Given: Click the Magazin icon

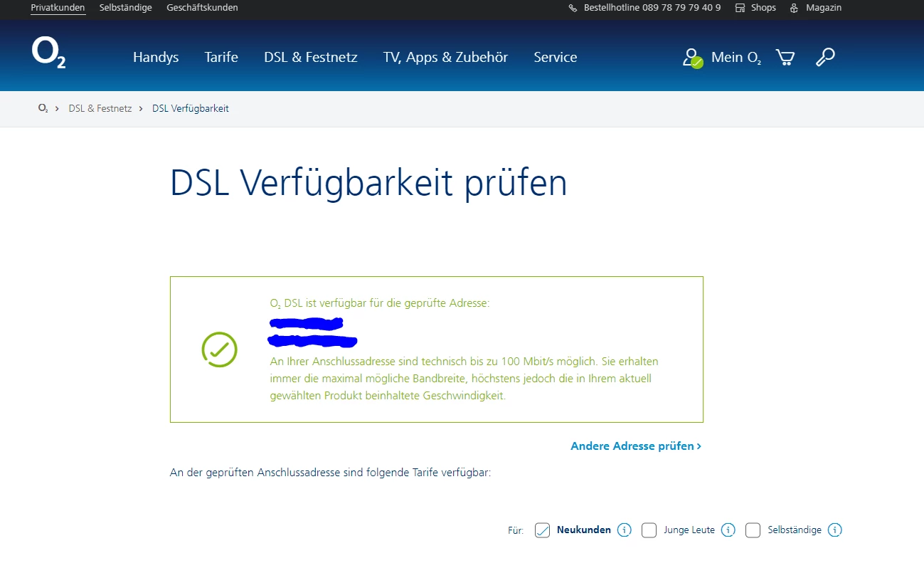Looking at the screenshot, I should 795,8.
